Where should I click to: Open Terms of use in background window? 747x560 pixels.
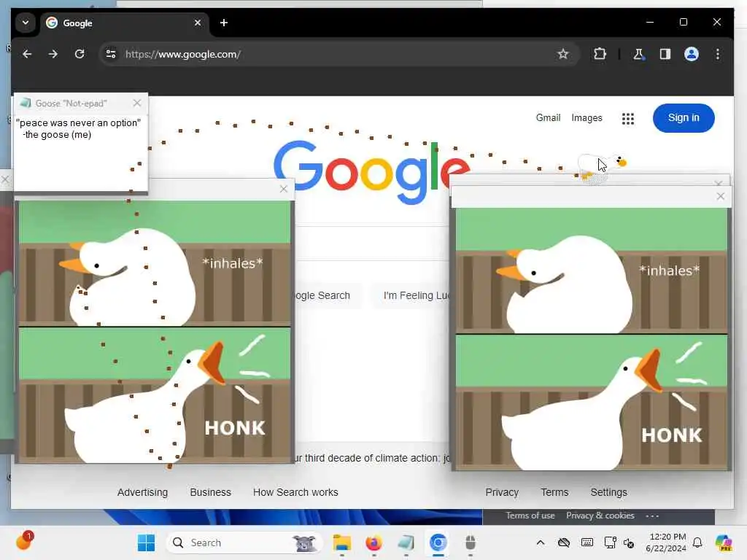point(530,516)
